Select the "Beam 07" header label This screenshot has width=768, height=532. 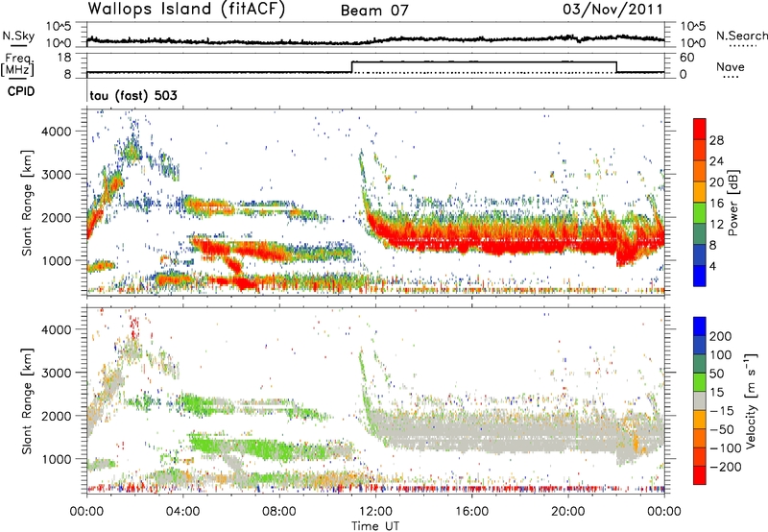click(x=374, y=11)
